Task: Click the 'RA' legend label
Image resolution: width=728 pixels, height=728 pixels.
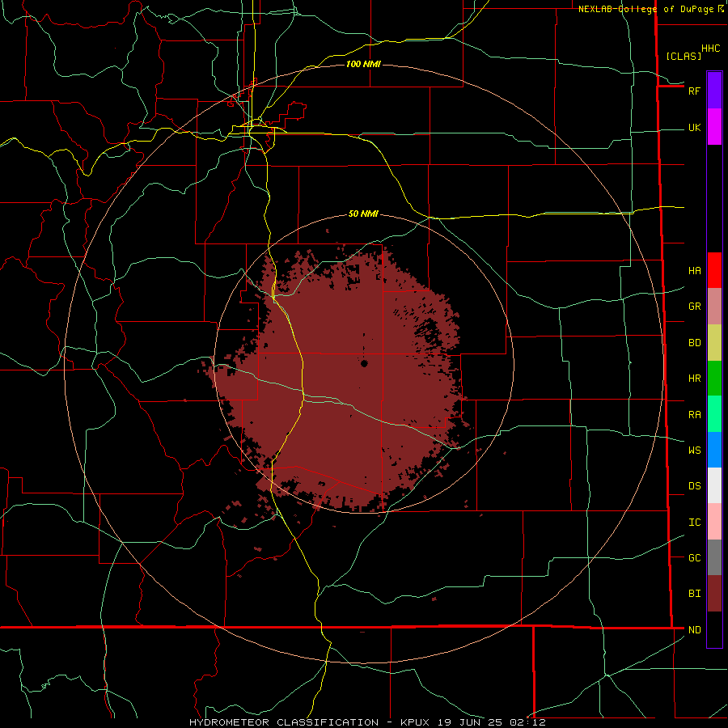Action: (694, 414)
